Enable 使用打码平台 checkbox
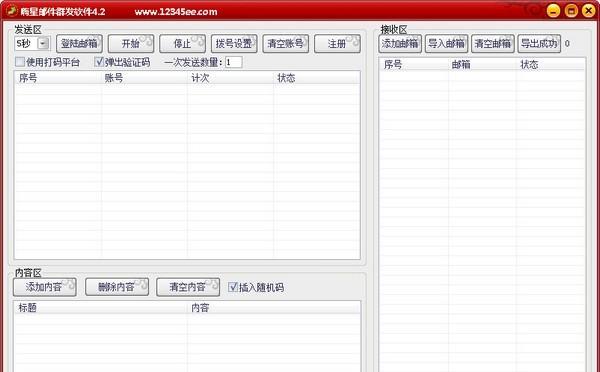Viewport: 600px width, 372px height. 20,62
